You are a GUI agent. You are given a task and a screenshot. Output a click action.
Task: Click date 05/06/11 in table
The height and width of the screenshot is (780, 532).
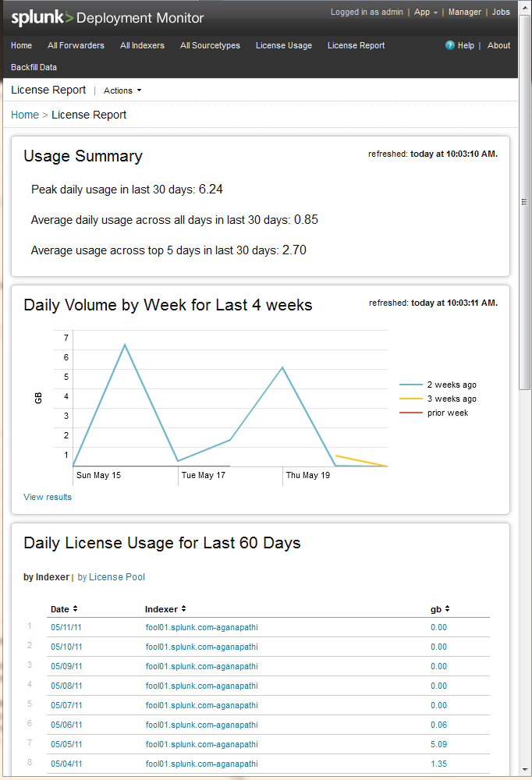(x=66, y=725)
